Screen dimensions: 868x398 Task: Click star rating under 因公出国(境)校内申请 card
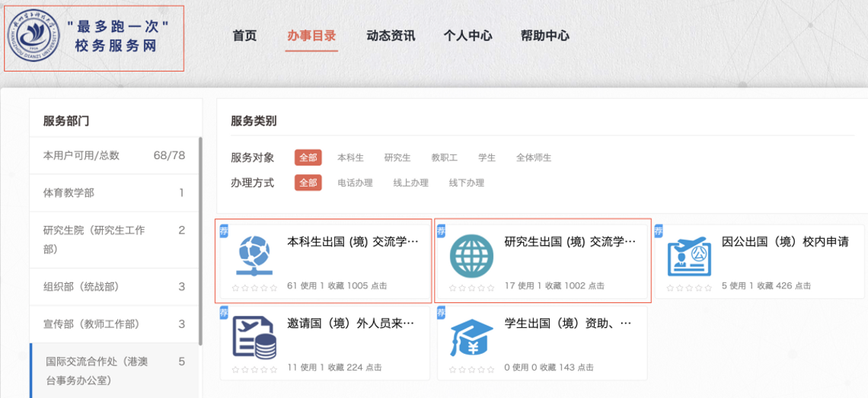(689, 287)
